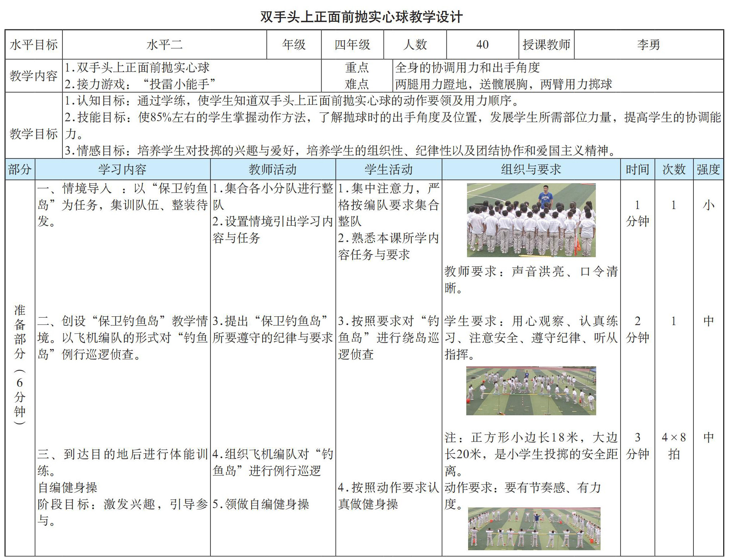Click the 4×8 拍 count cell
Viewport: 733px width, 560px height.
[x=674, y=446]
